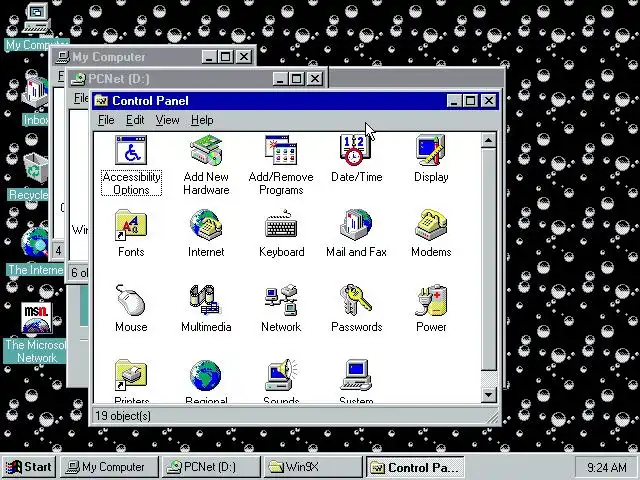
Task: Select the Regional settings globe icon
Action: (206, 375)
